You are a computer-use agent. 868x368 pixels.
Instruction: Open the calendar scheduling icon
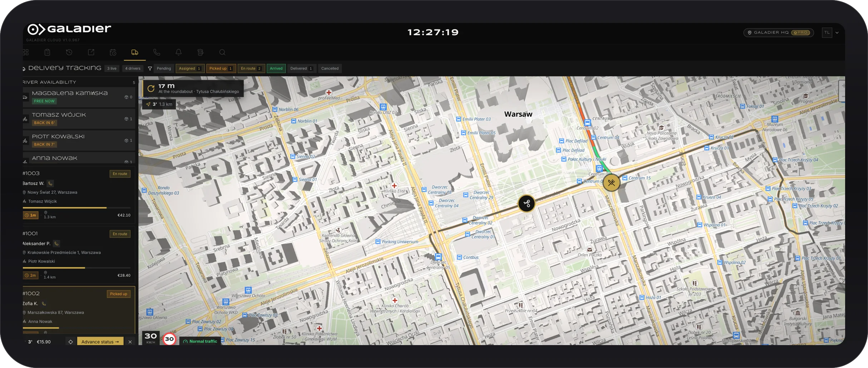click(113, 52)
